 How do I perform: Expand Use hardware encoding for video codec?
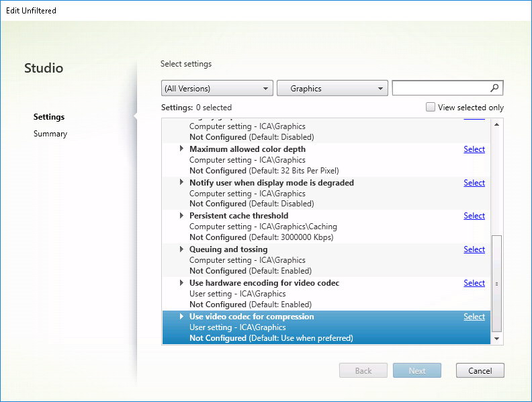pos(181,283)
